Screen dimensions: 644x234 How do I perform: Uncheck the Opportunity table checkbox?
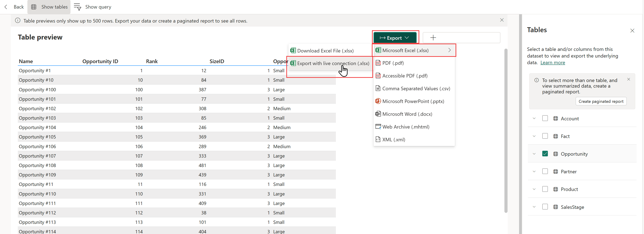[545, 154]
